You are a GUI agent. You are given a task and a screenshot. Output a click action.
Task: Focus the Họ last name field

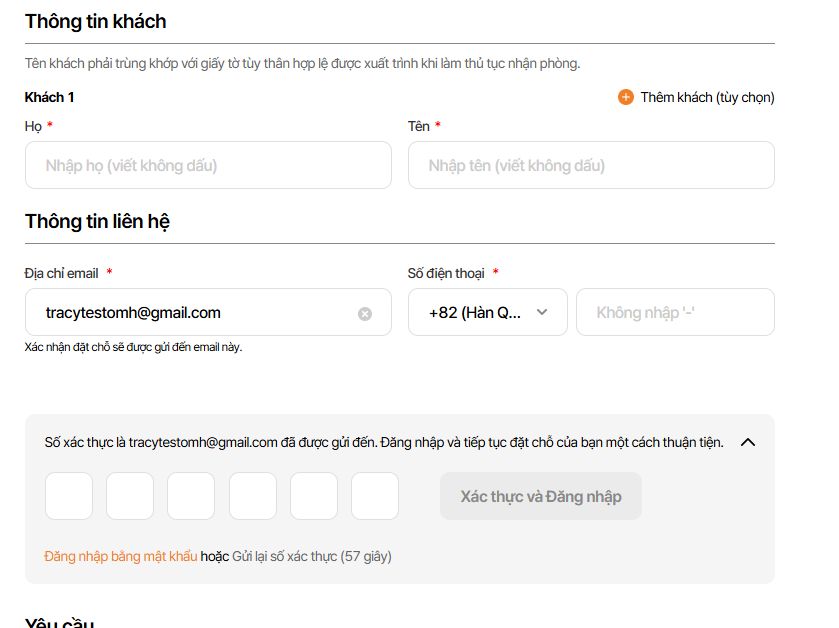click(x=208, y=165)
